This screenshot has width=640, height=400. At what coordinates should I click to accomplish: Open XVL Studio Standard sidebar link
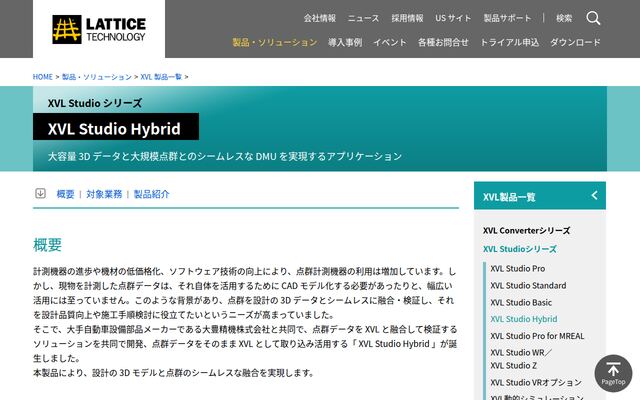tap(528, 286)
